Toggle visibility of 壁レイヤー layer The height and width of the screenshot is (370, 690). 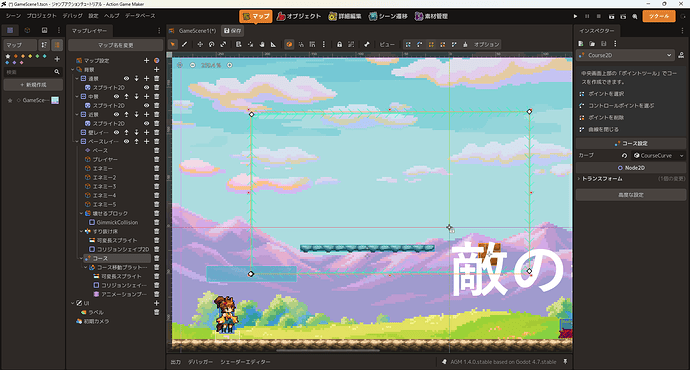tap(116, 132)
